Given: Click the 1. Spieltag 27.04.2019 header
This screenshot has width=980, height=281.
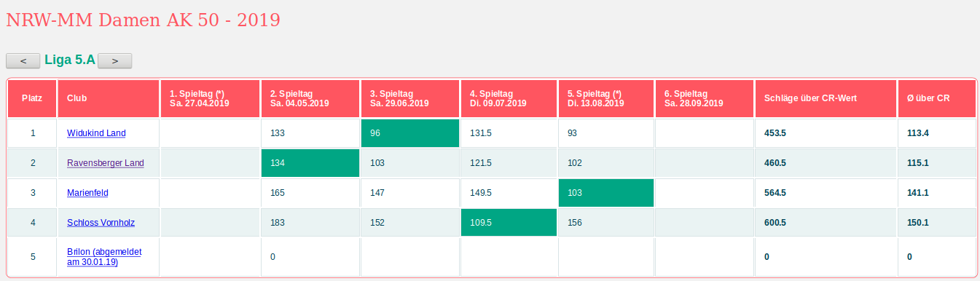Looking at the screenshot, I should coord(210,98).
